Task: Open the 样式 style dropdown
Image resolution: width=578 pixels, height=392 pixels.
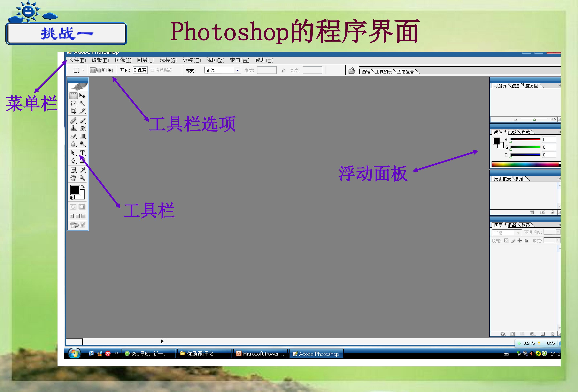Action: click(237, 70)
